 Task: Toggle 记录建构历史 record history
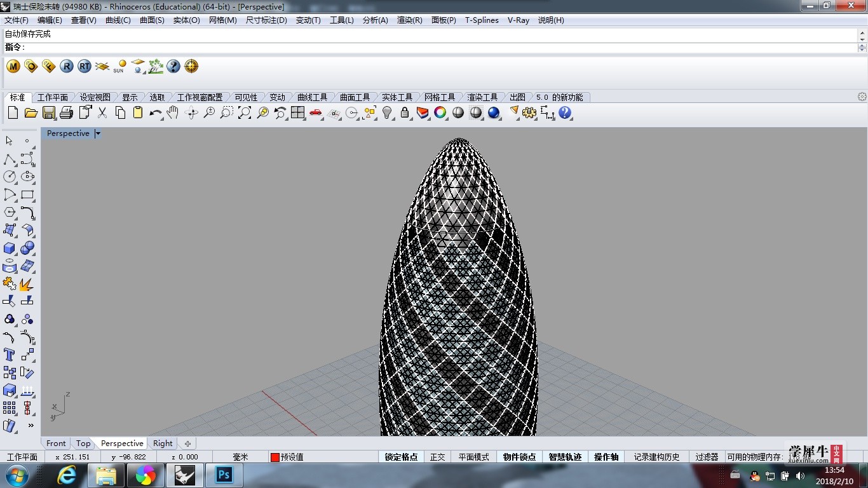(656, 457)
